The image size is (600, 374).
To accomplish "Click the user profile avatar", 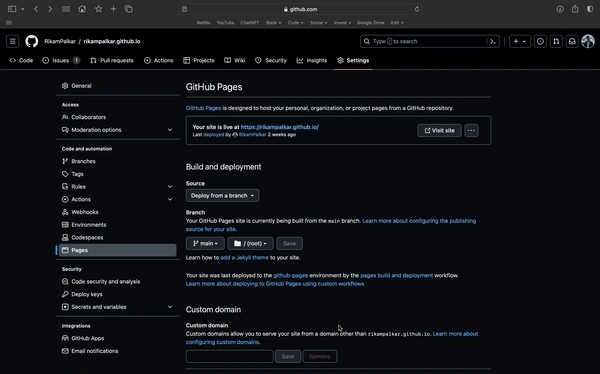I will pyautogui.click(x=588, y=41).
